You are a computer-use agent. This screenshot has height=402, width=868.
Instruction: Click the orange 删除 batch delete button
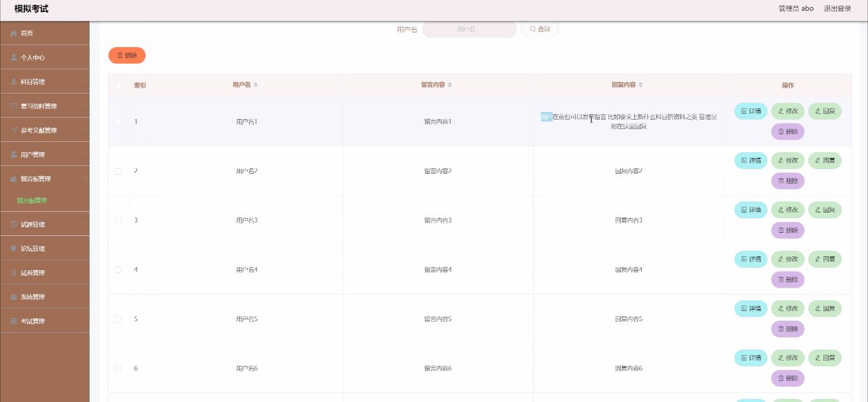click(127, 55)
